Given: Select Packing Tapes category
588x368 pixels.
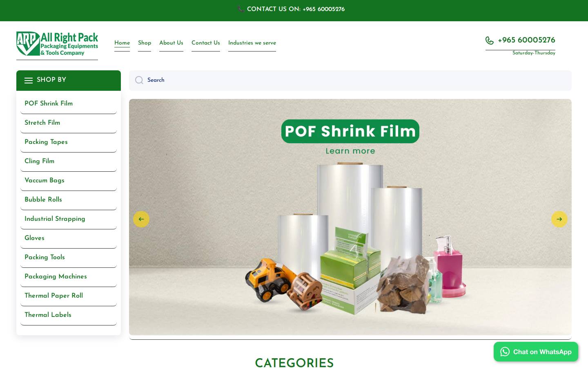Looking at the screenshot, I should (x=69, y=142).
